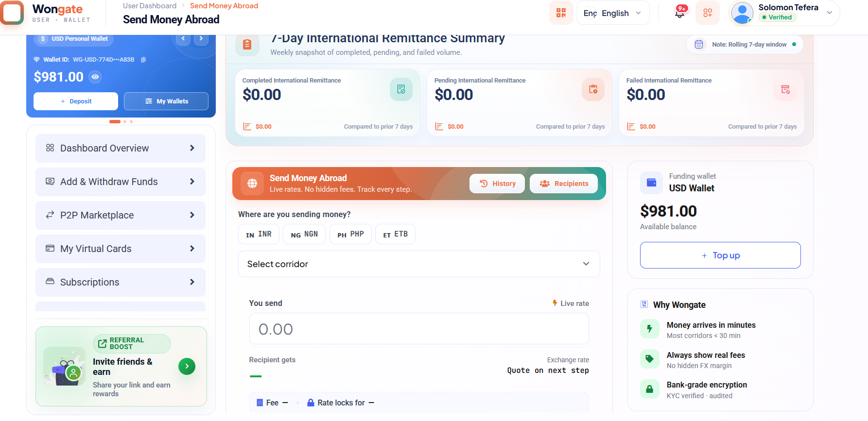Viewport: 868px width, 421px height.
Task: Click the Subscriptions icon
Action: [x=50, y=281]
